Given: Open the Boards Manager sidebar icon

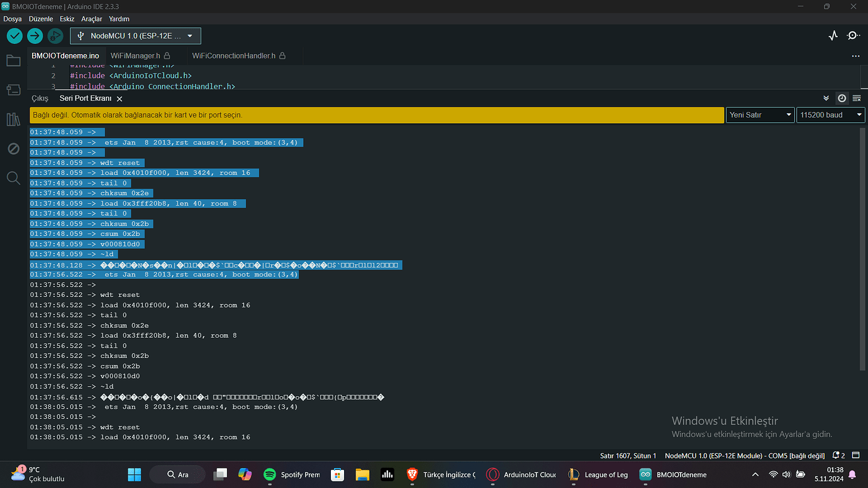Looking at the screenshot, I should tap(13, 89).
